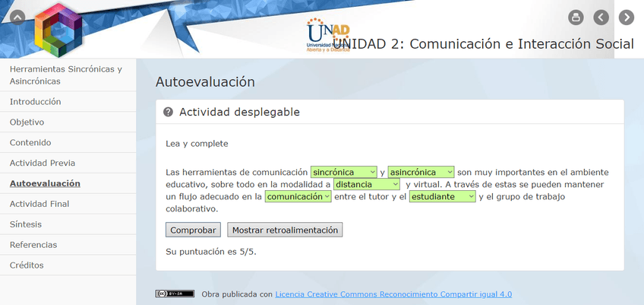The width and height of the screenshot is (644, 305).
Task: Open the Actividad Previa section
Action: pyautogui.click(x=68, y=163)
